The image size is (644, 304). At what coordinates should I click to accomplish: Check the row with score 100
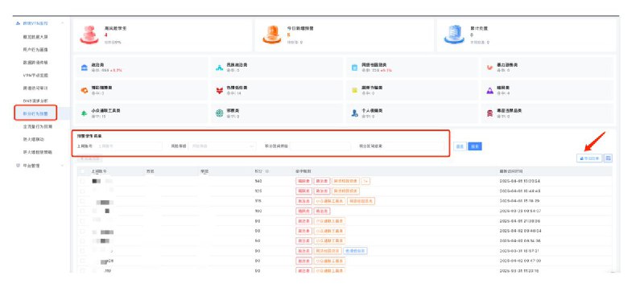[83, 211]
